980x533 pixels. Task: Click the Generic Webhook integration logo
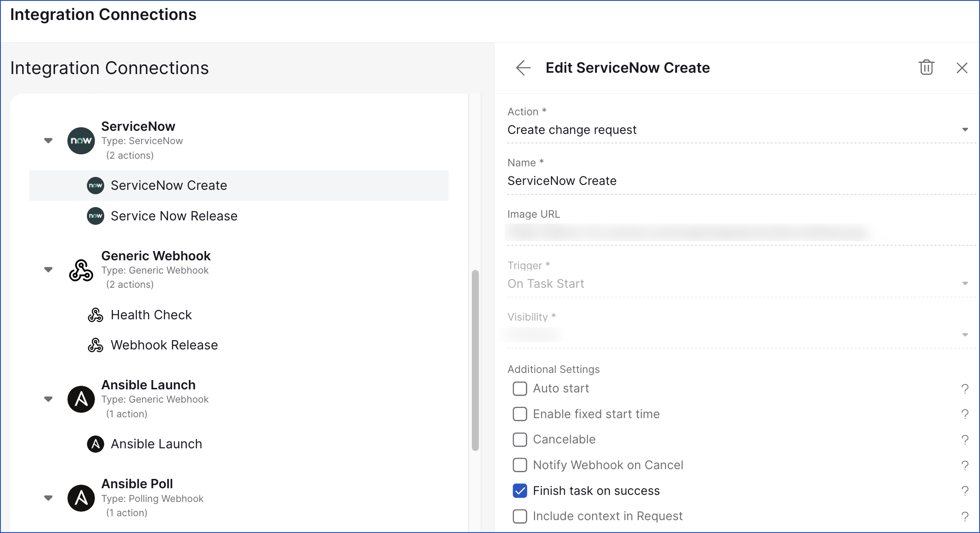pos(81,270)
